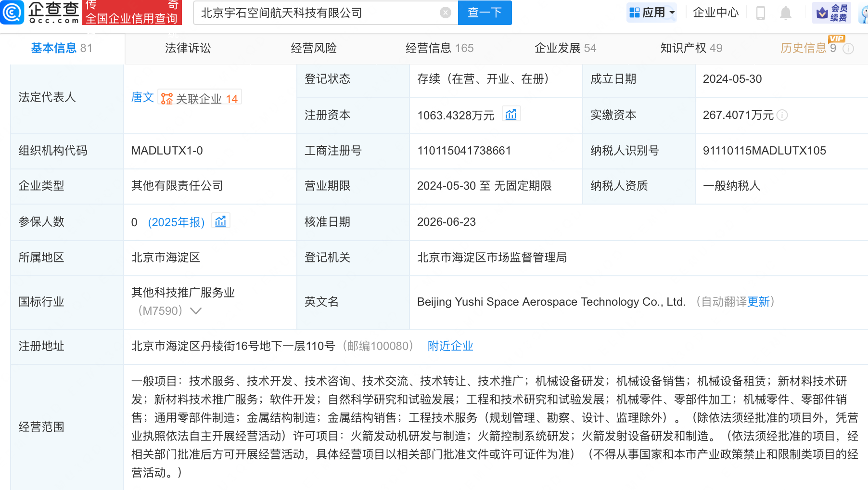Click the 更新 translation update link
This screenshot has height=490, width=868.
[759, 302]
